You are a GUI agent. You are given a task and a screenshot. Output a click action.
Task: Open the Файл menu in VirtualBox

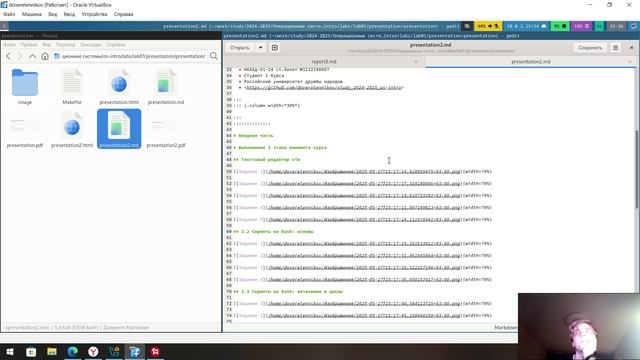click(9, 14)
